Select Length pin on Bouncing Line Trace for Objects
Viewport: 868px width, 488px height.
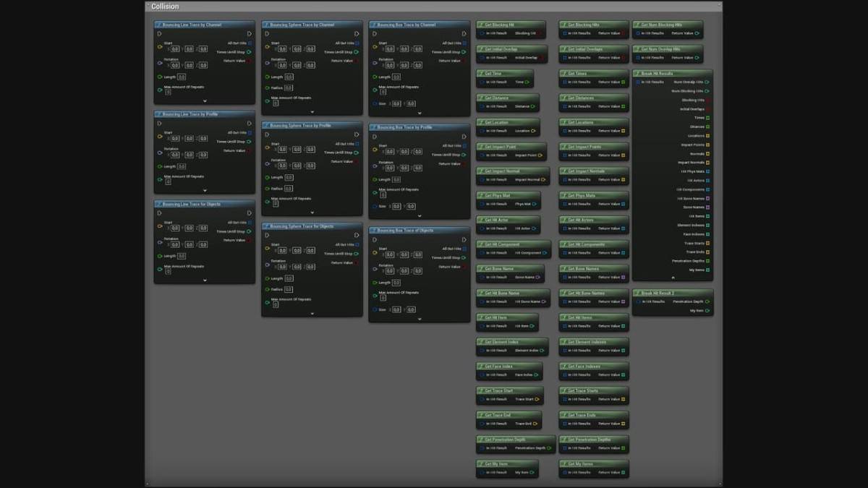point(160,256)
